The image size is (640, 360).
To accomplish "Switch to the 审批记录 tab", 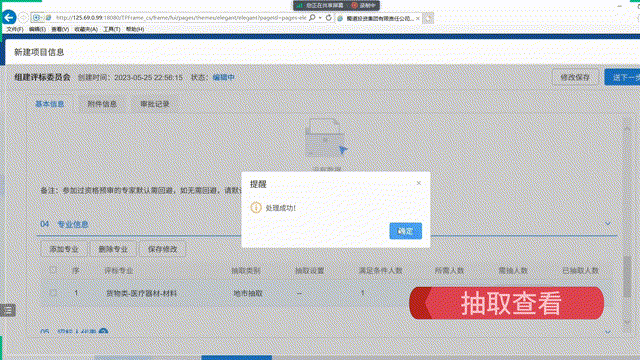I will [155, 104].
